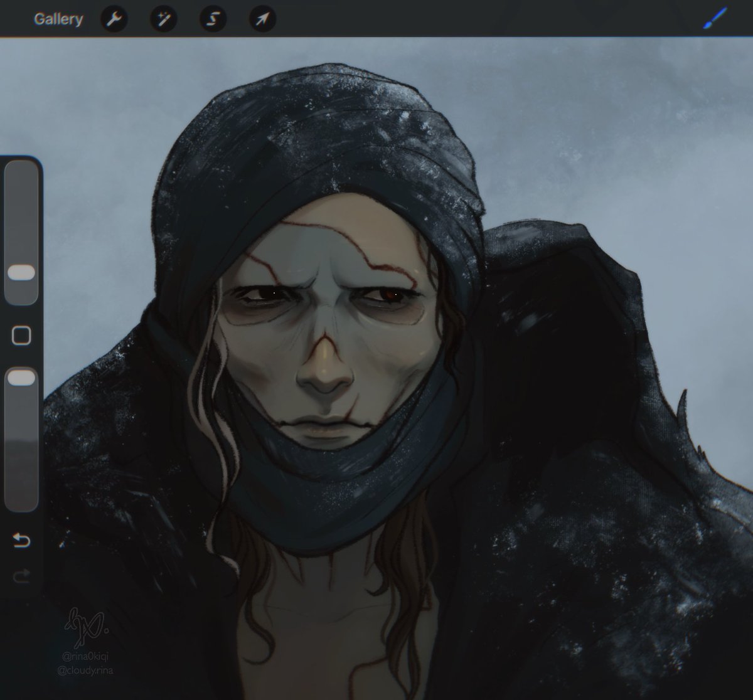Activate the Selection S tool
Viewport: 753px width, 700px height.
[213, 19]
